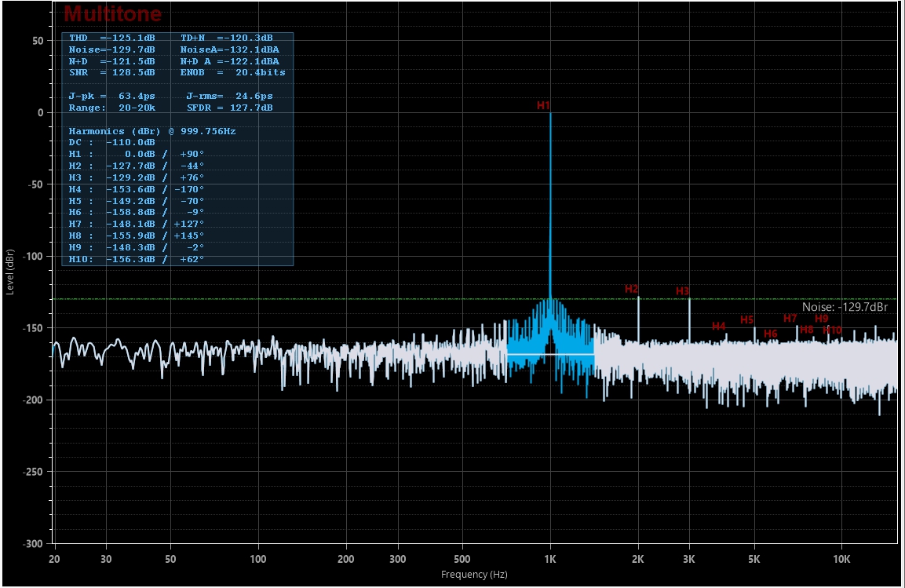Click the "Frequency (Hz)" axis title
Screen dimensions: 905x588
(474, 575)
